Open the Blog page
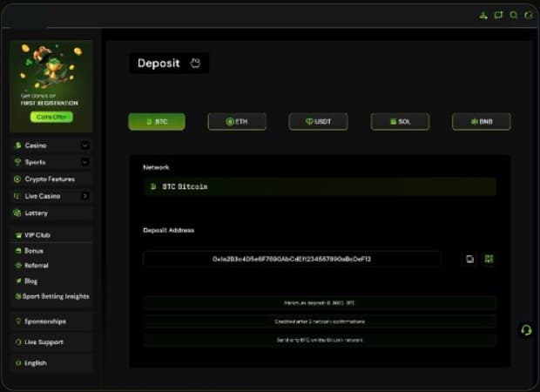 [x=31, y=281]
